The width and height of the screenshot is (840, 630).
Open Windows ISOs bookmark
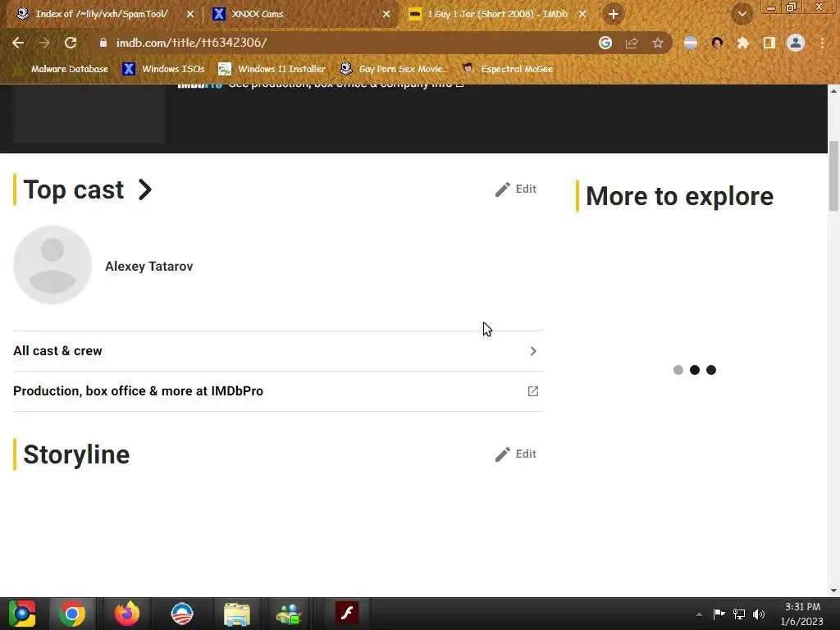coord(163,69)
